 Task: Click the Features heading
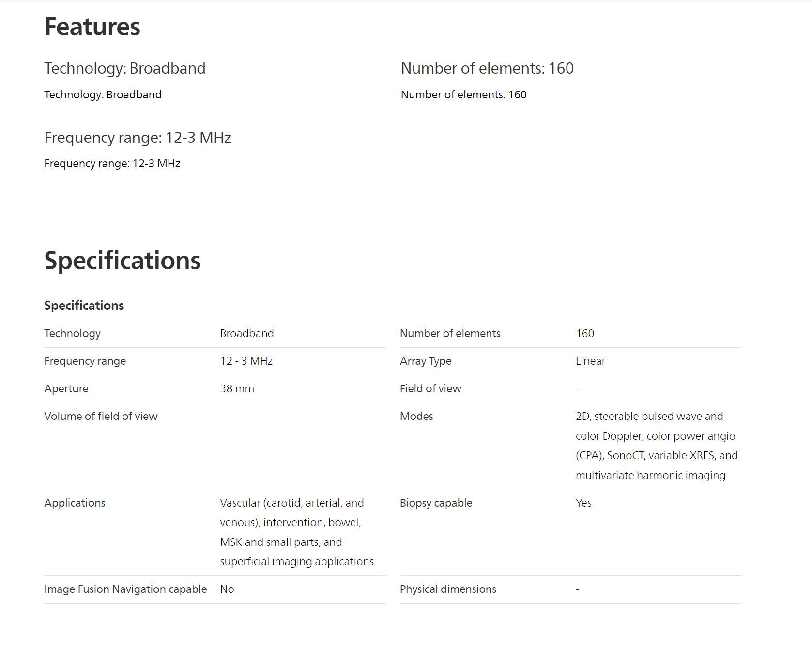92,27
